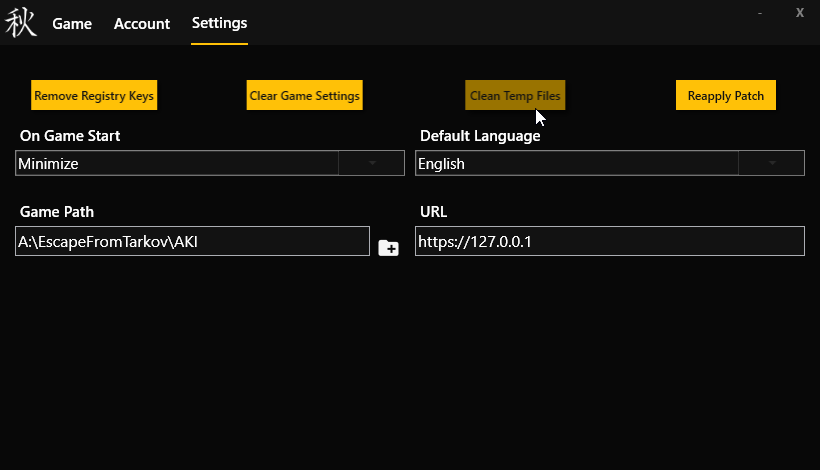The image size is (820, 470).
Task: Minimize the launcher window
Action: [760, 13]
